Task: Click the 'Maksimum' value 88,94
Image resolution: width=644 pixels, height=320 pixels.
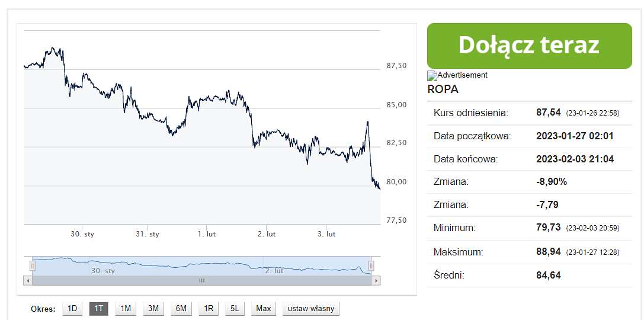Action: 548,251
